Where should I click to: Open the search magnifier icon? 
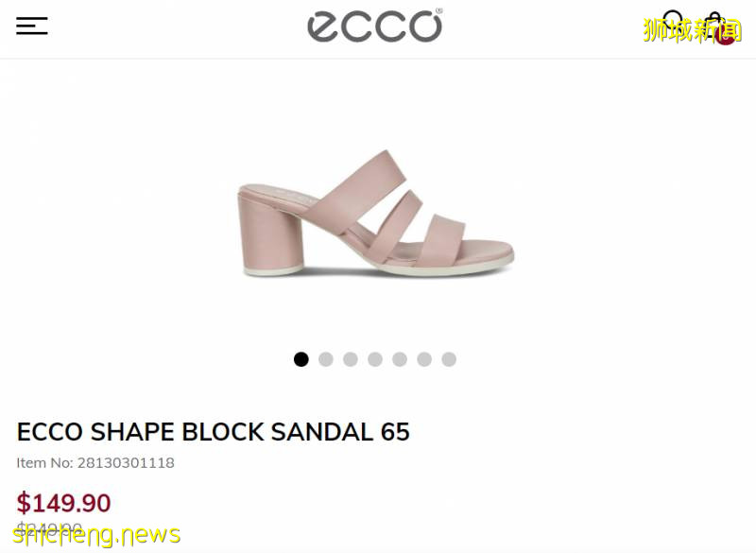point(673,23)
